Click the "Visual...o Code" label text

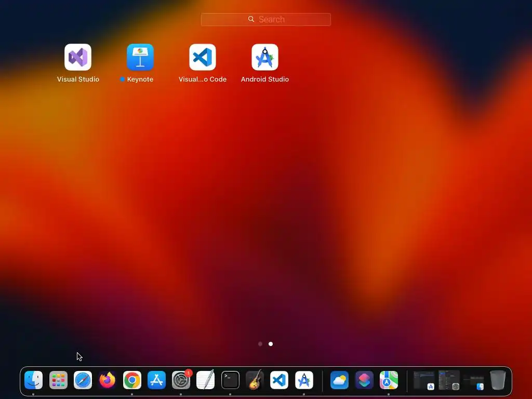(x=203, y=79)
